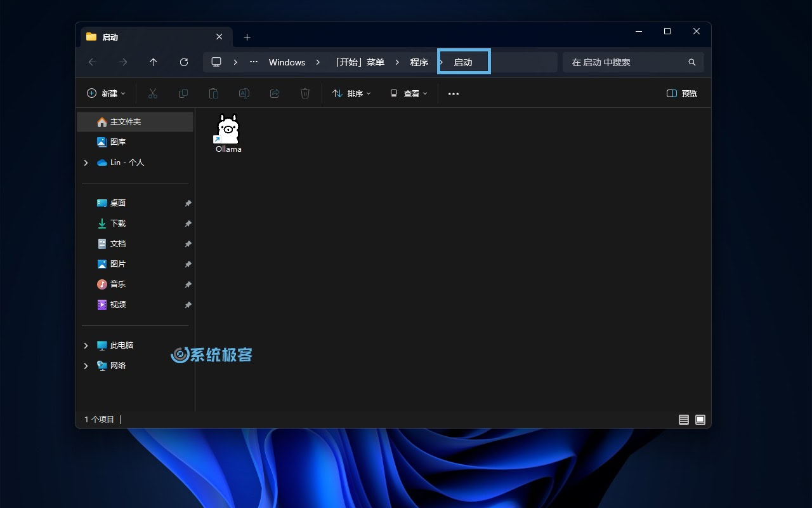Click the search magnifier icon
This screenshot has width=812, height=508.
[692, 62]
